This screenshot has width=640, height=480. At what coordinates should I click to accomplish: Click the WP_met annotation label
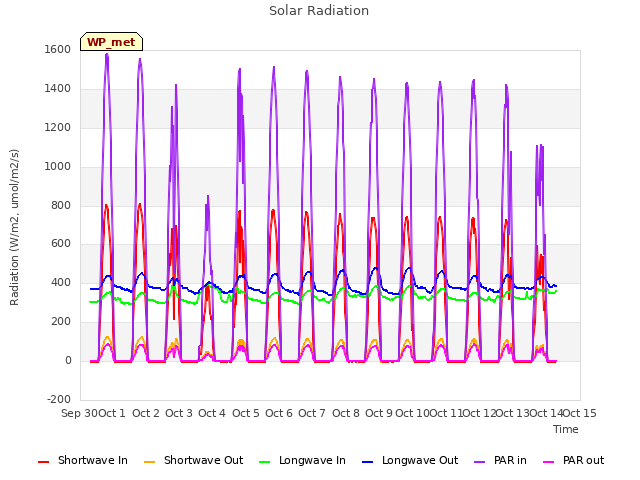111,42
